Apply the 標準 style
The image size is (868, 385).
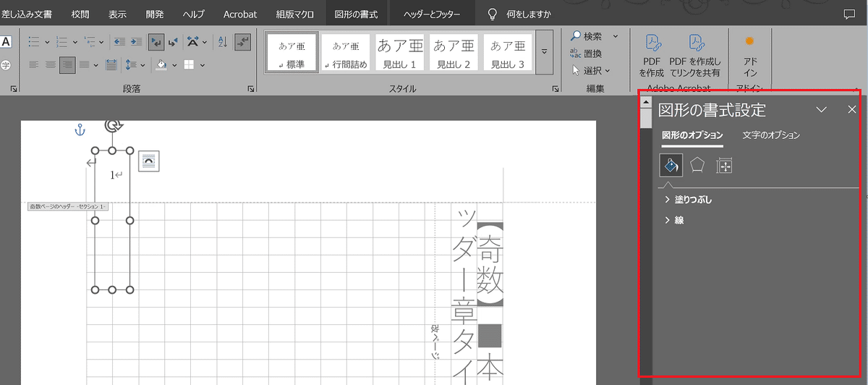click(x=291, y=52)
